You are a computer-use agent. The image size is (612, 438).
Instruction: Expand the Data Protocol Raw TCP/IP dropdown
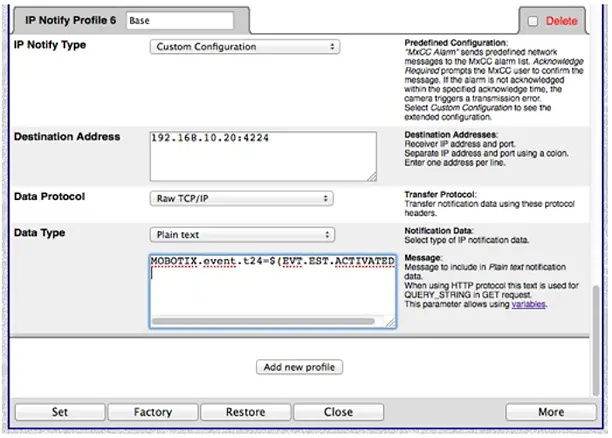coord(240,199)
